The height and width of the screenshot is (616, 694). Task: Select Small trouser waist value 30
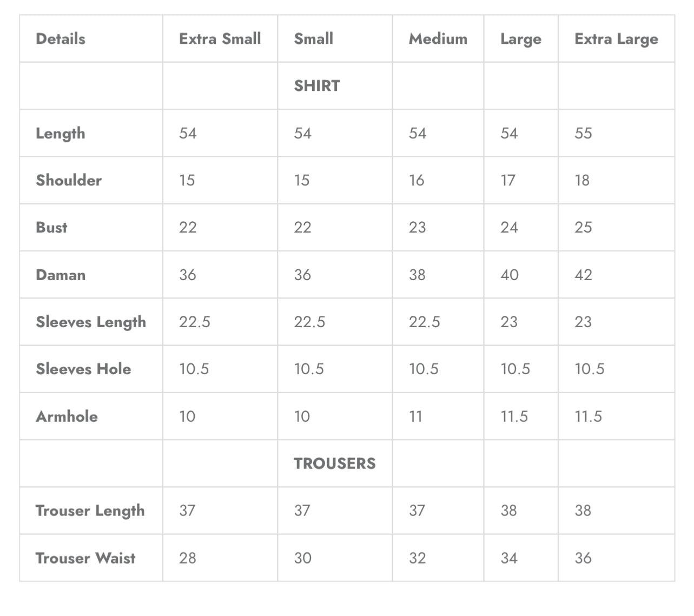302,558
